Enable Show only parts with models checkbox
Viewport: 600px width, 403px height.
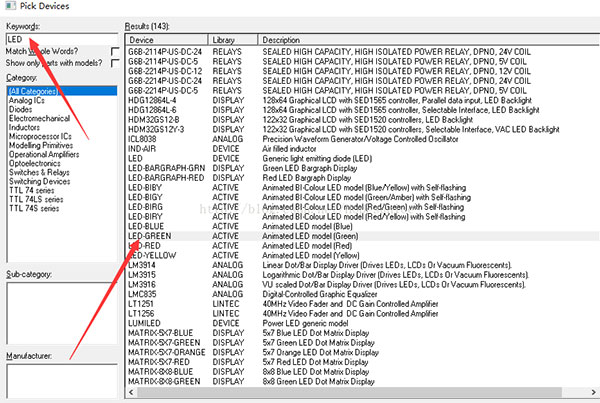click(x=114, y=63)
